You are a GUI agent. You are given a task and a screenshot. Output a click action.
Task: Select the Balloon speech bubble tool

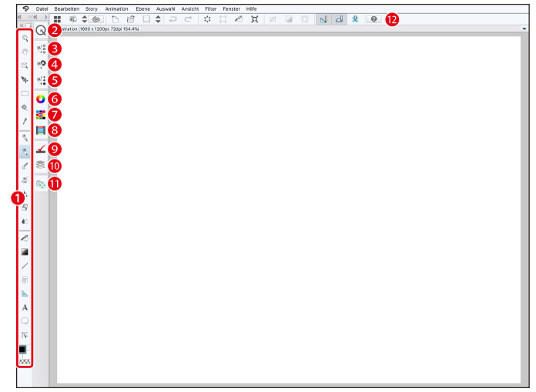click(25, 321)
